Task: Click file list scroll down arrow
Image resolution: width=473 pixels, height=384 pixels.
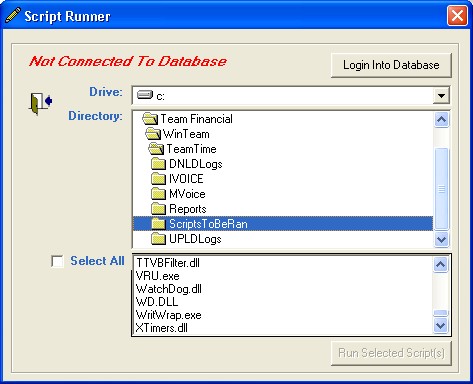Action: 440,325
